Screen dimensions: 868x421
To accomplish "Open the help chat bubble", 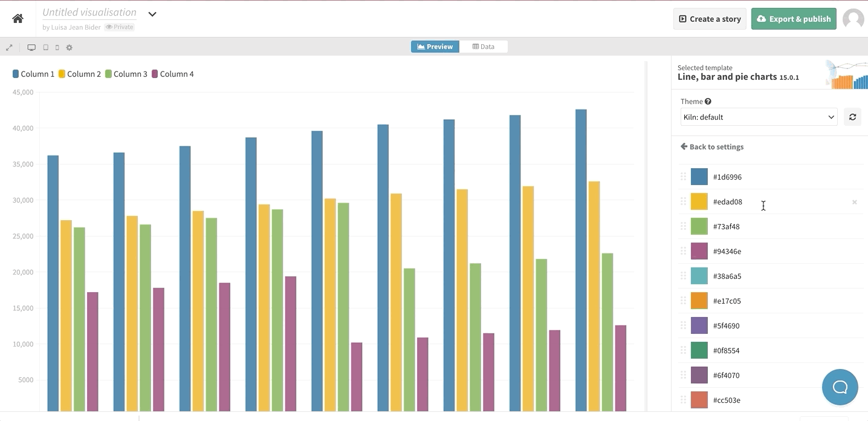I will pyautogui.click(x=840, y=387).
